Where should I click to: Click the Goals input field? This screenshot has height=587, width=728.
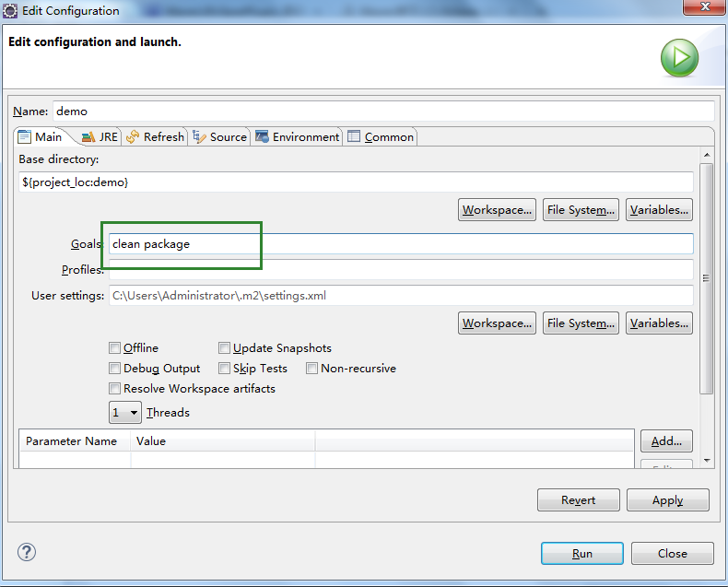pyautogui.click(x=401, y=244)
